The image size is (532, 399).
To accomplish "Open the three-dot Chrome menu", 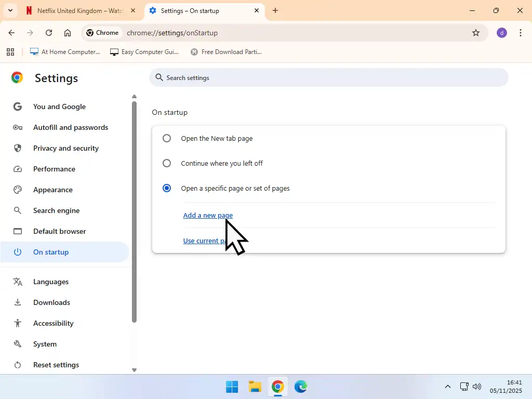I will pos(521,33).
